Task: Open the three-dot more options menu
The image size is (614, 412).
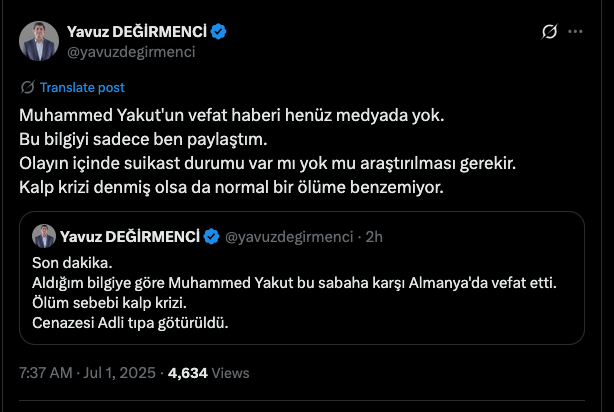Action: tap(576, 31)
